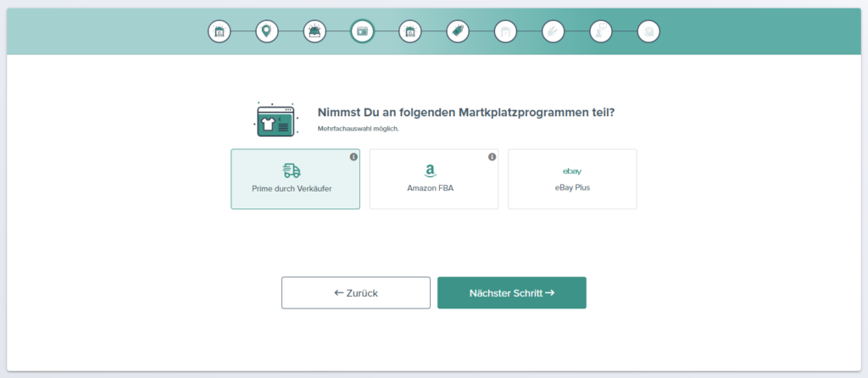The width and height of the screenshot is (868, 378).
Task: Open the faded plug step
Action: point(553,31)
